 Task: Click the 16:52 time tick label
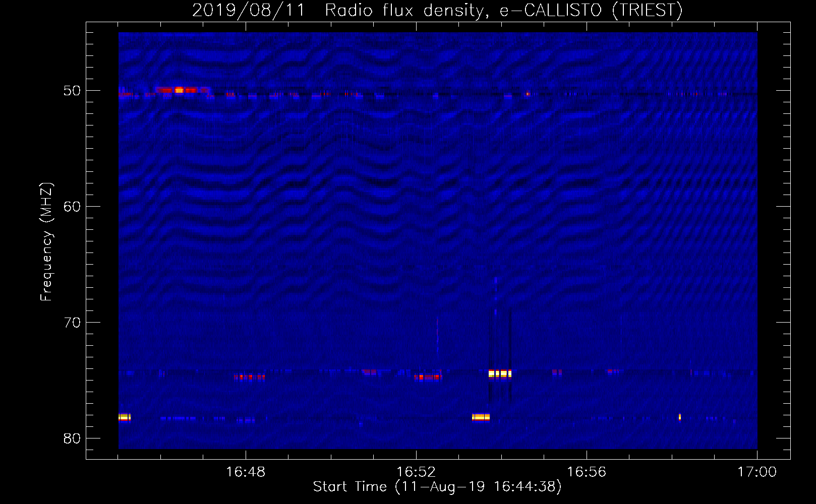(416, 472)
